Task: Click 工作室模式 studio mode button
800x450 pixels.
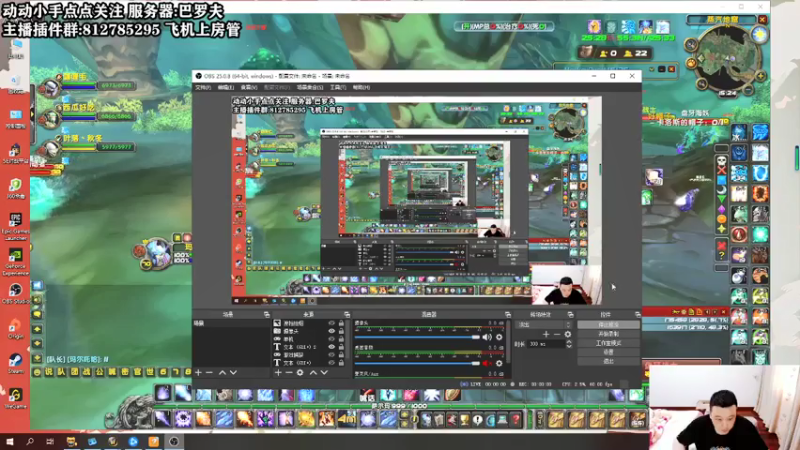Action: (608, 343)
